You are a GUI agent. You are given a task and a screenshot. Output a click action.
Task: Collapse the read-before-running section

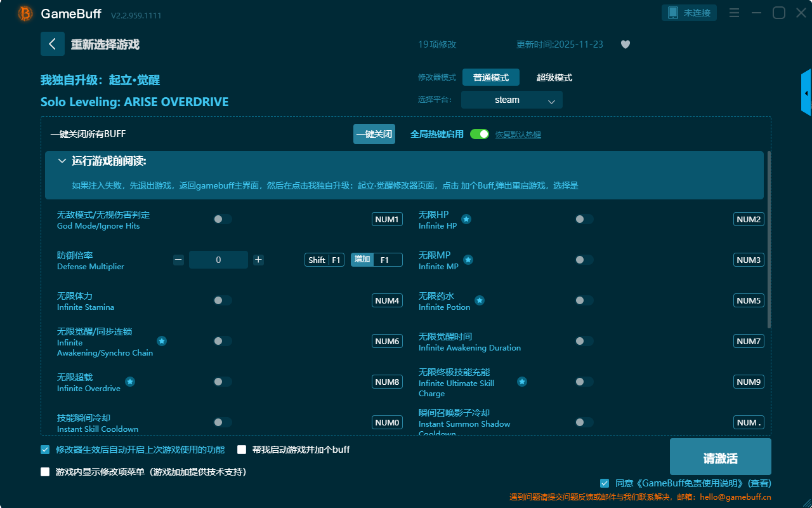(x=62, y=161)
